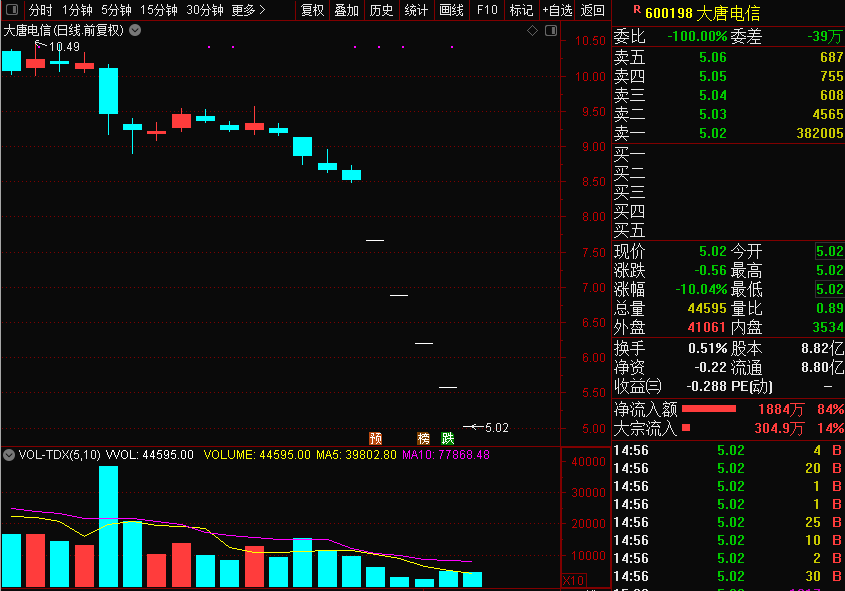The height and width of the screenshot is (591, 845).
Task: Open the 复权 adjustment option
Action: coord(313,10)
